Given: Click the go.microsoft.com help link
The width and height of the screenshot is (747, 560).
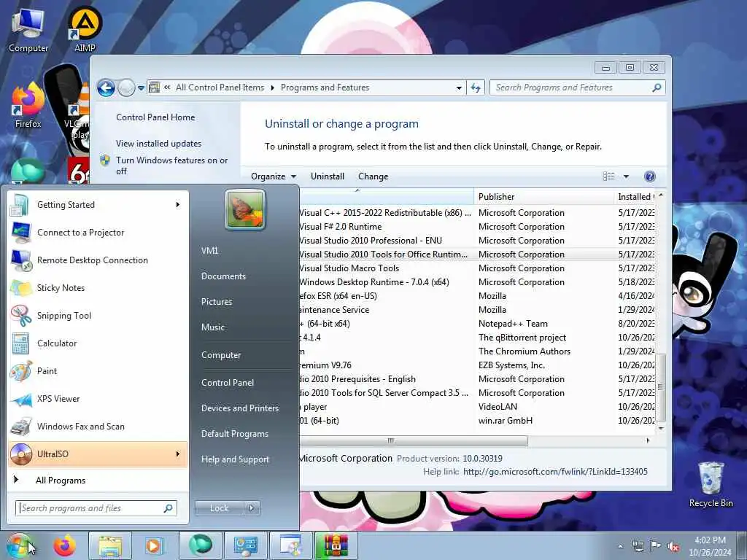Looking at the screenshot, I should click(x=555, y=472).
